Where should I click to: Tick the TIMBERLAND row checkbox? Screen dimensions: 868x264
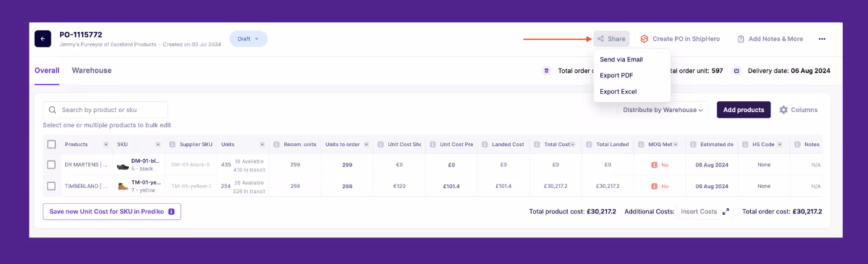(x=51, y=186)
